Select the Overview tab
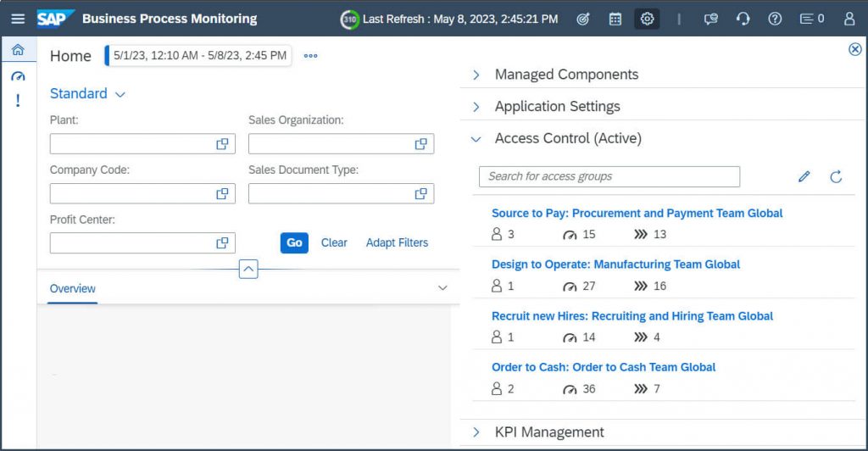The width and height of the screenshot is (868, 451). pyautogui.click(x=73, y=289)
